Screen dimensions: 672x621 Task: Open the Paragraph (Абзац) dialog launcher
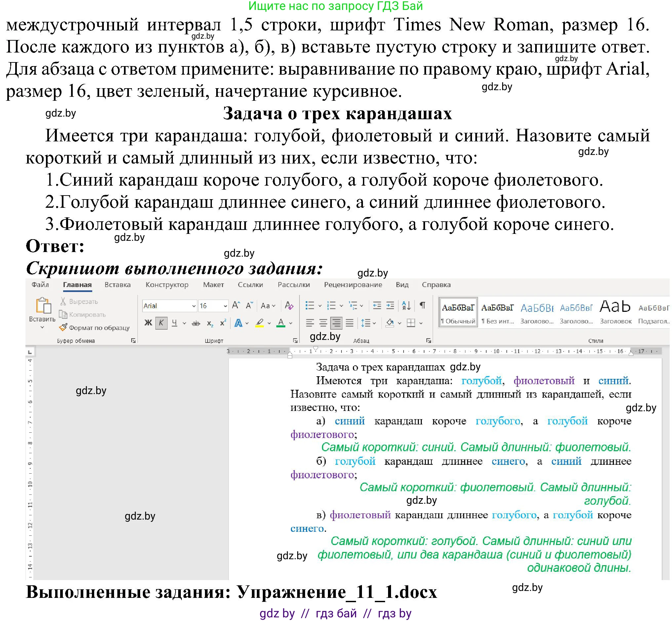(x=428, y=341)
